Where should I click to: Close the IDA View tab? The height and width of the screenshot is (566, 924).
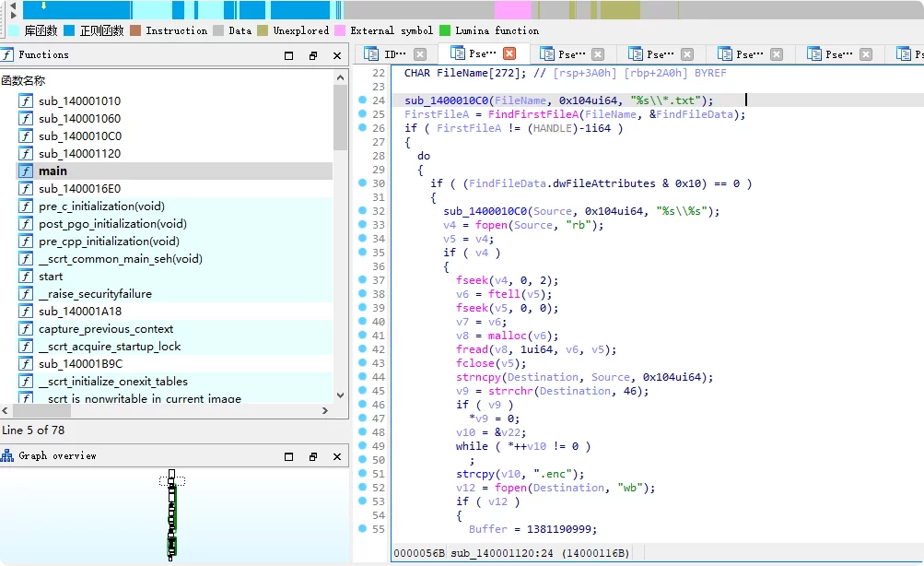420,54
